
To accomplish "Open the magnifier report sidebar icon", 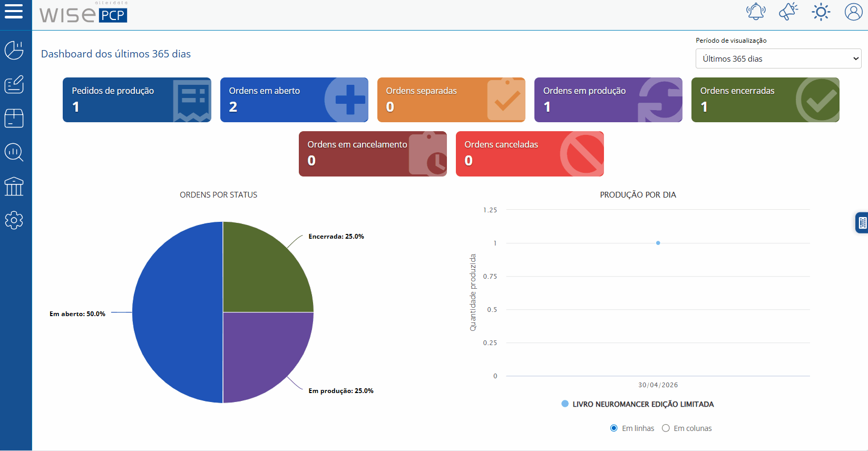I will (14, 152).
